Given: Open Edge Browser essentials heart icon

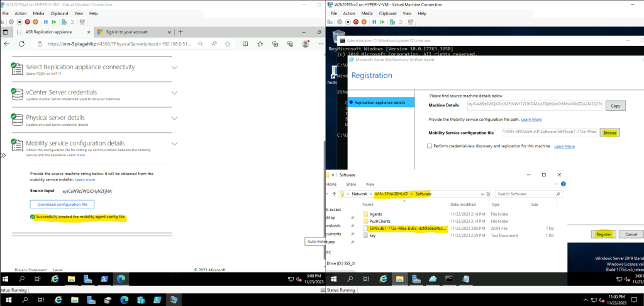Looking at the screenshot, I should click(x=291, y=43).
